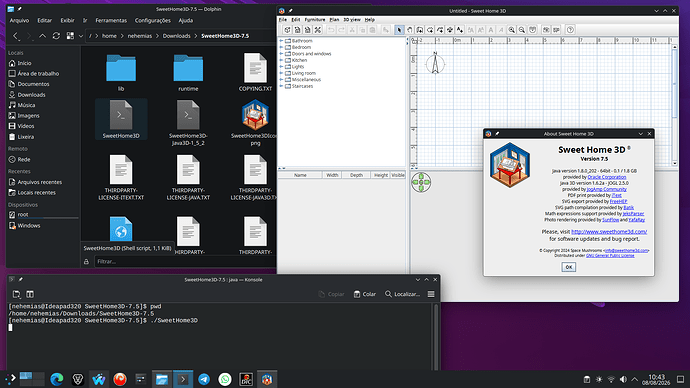The height and width of the screenshot is (388, 690).
Task: Open the 3D view menu
Action: tap(352, 20)
